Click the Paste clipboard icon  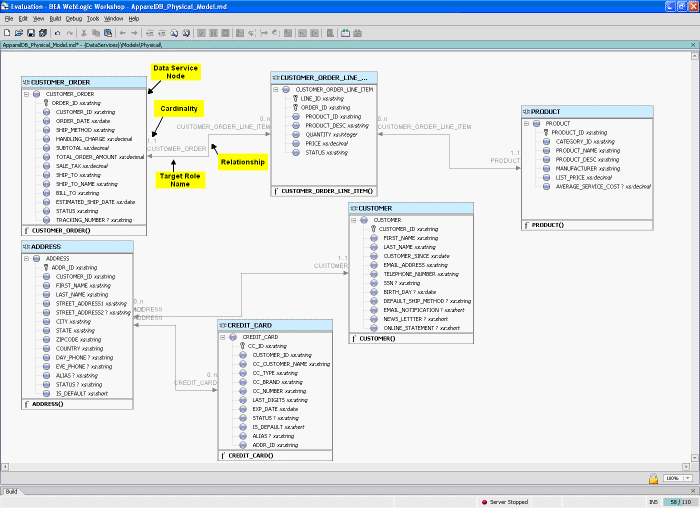tap(108, 33)
